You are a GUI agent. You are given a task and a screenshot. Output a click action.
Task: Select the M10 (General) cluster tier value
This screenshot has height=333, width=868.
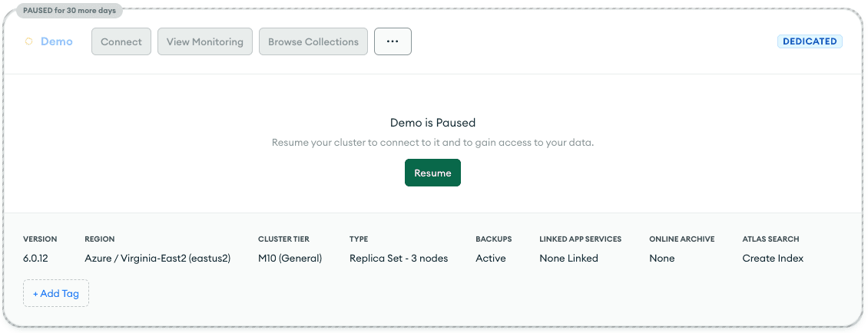pos(290,259)
